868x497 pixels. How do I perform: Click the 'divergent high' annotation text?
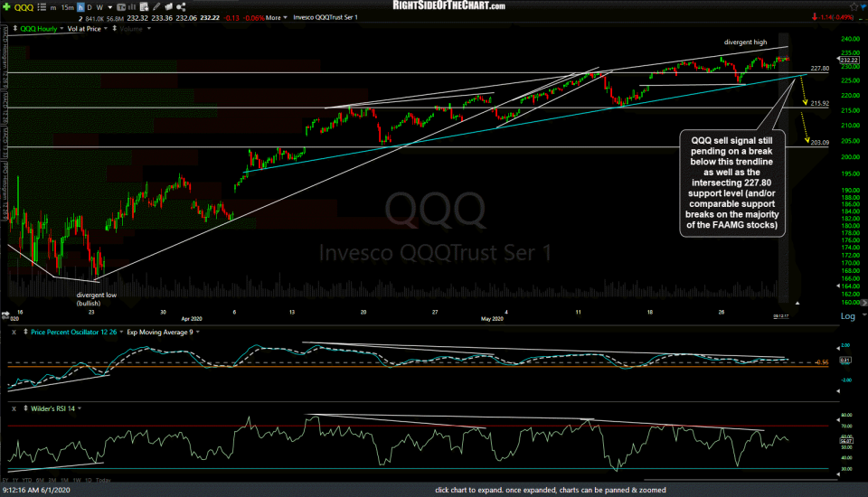(x=746, y=42)
